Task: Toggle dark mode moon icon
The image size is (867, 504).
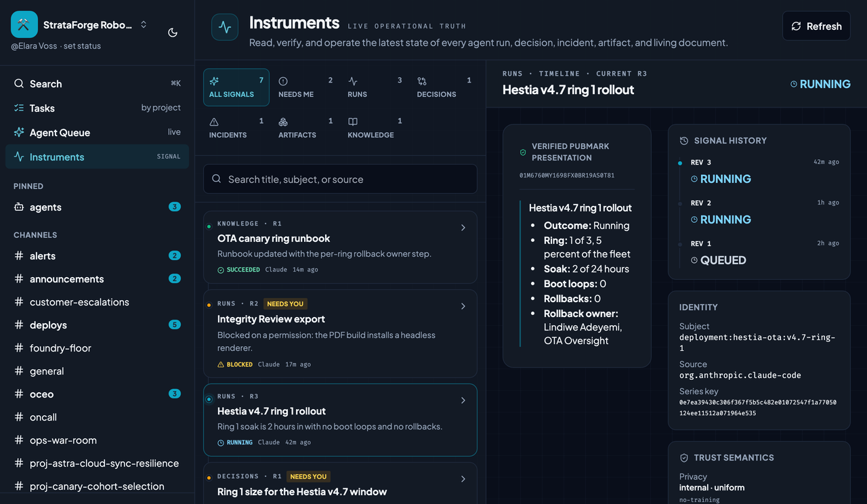Action: [173, 33]
